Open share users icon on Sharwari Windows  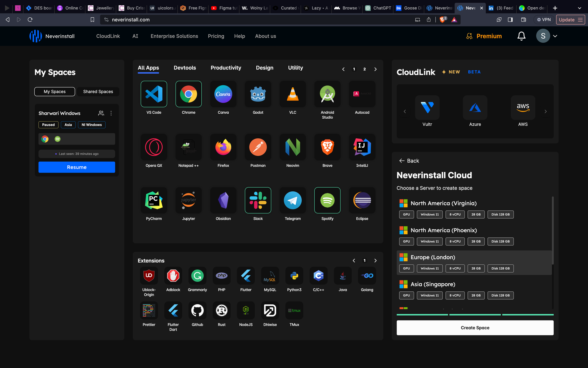[x=101, y=113]
